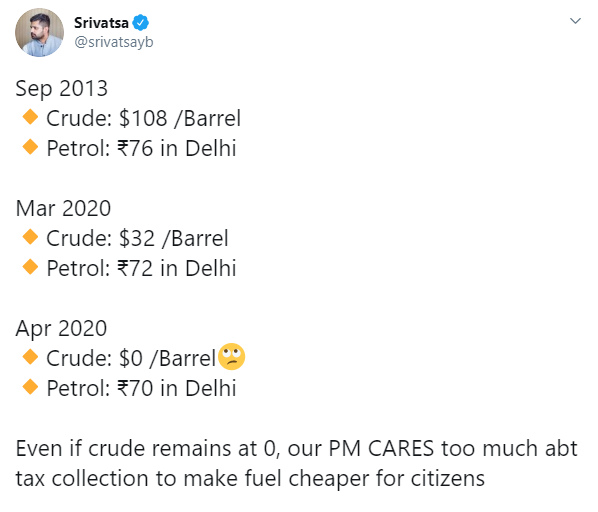598x512 pixels.
Task: Click Srivatsa's profile avatar photo
Action: pyautogui.click(x=39, y=32)
